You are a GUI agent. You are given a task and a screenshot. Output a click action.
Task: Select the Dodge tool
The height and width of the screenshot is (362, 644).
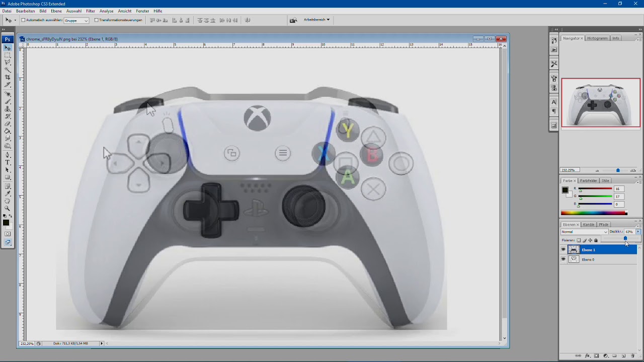pos(8,145)
